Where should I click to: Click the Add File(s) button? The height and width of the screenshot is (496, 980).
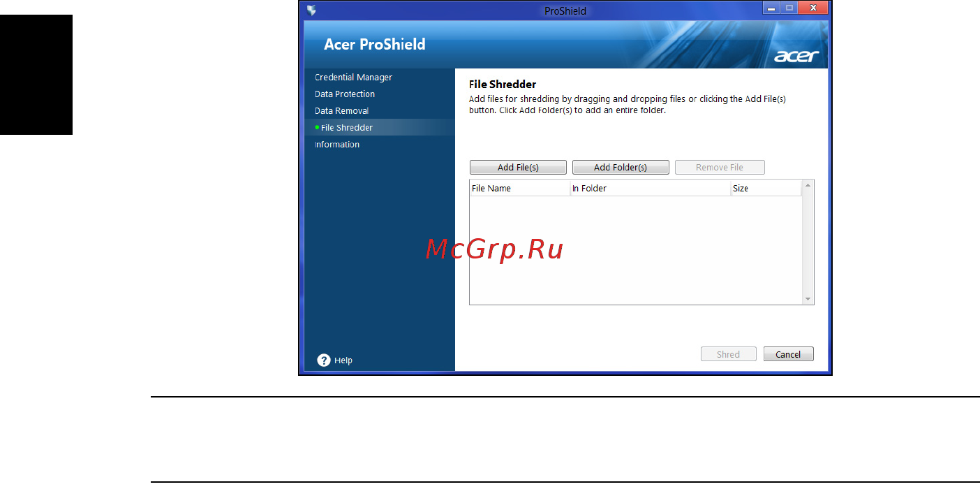point(518,168)
